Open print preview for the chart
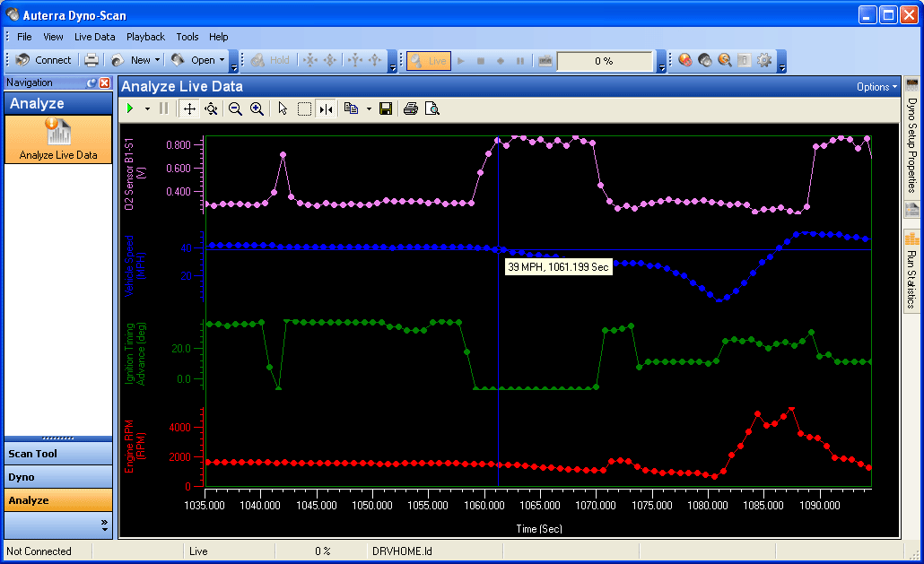This screenshot has width=924, height=564. (x=432, y=108)
